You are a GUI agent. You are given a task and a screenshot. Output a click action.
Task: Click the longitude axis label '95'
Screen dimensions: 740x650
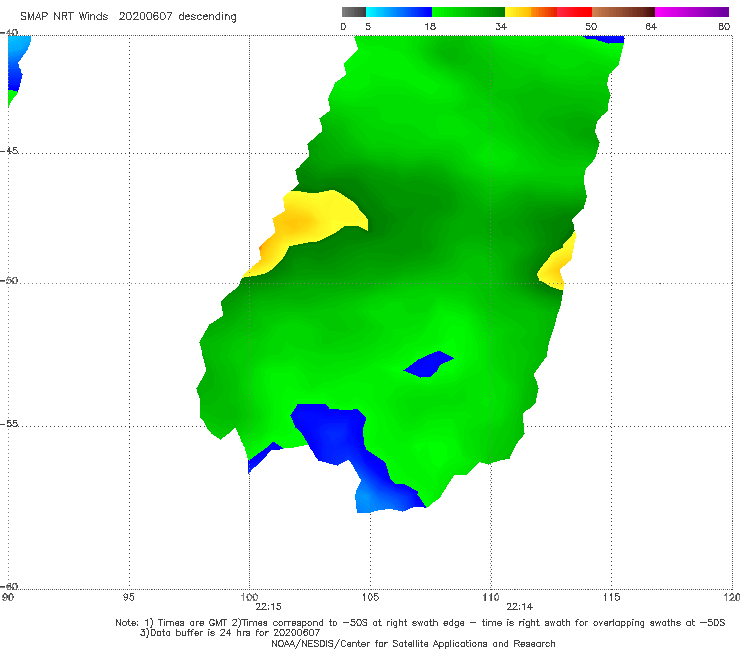coord(128,597)
